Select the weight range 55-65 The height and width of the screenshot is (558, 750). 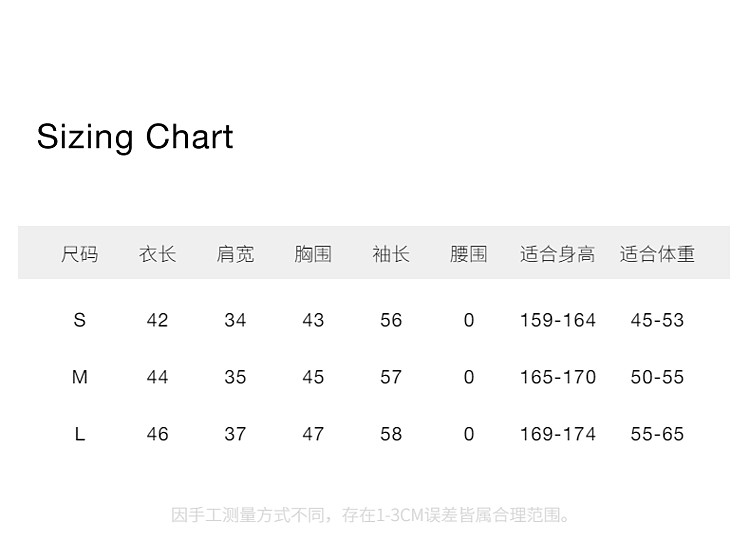pyautogui.click(x=657, y=434)
